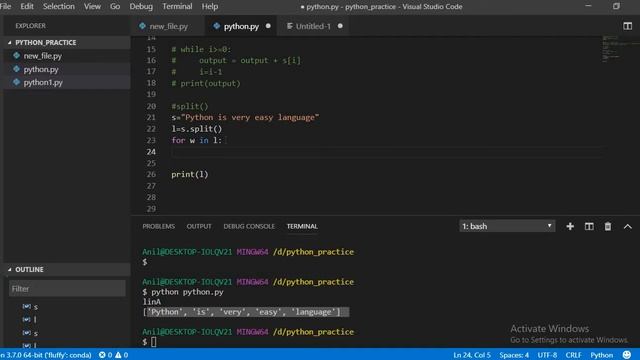The image size is (640, 360).
Task: Click the Python interpreter version in status bar
Action: tap(46, 355)
